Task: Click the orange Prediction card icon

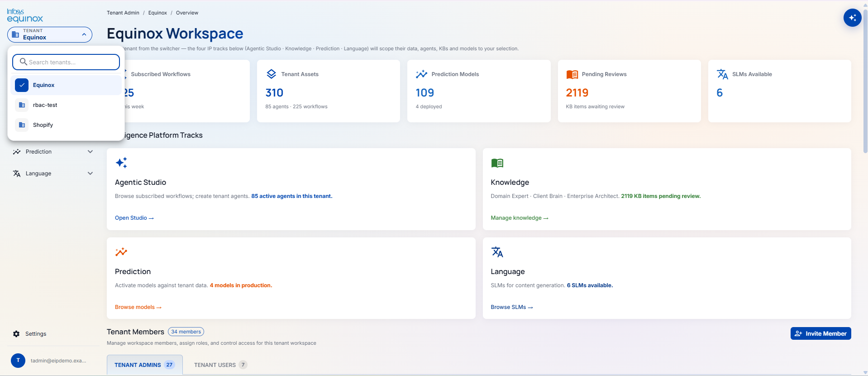Action: click(x=121, y=252)
